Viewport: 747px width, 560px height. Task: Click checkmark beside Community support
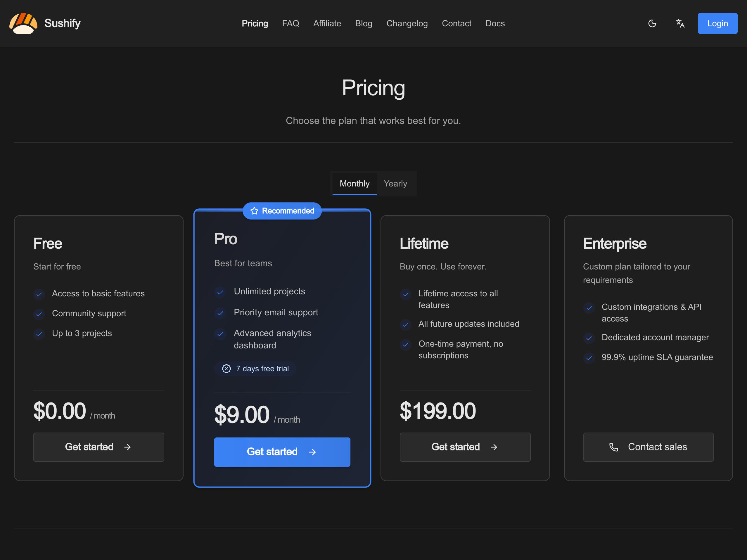tap(39, 314)
